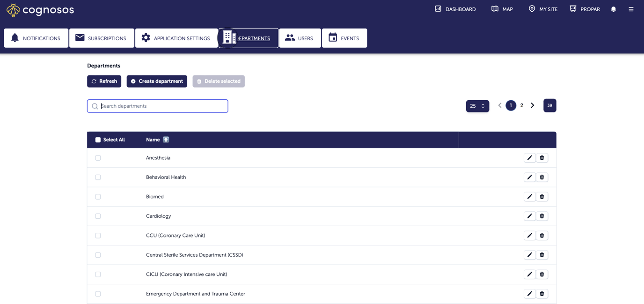Check the CICU row checkbox
Image resolution: width=644 pixels, height=304 pixels.
(x=98, y=274)
